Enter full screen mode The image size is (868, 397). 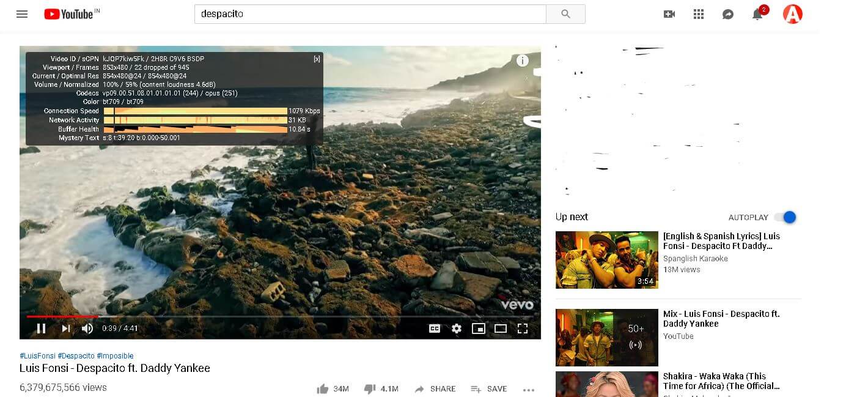[523, 328]
